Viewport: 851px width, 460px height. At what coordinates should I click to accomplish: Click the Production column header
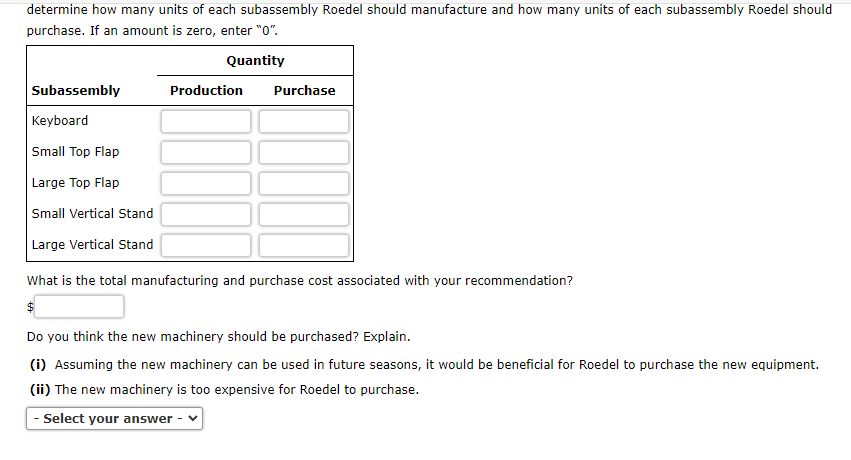206,90
